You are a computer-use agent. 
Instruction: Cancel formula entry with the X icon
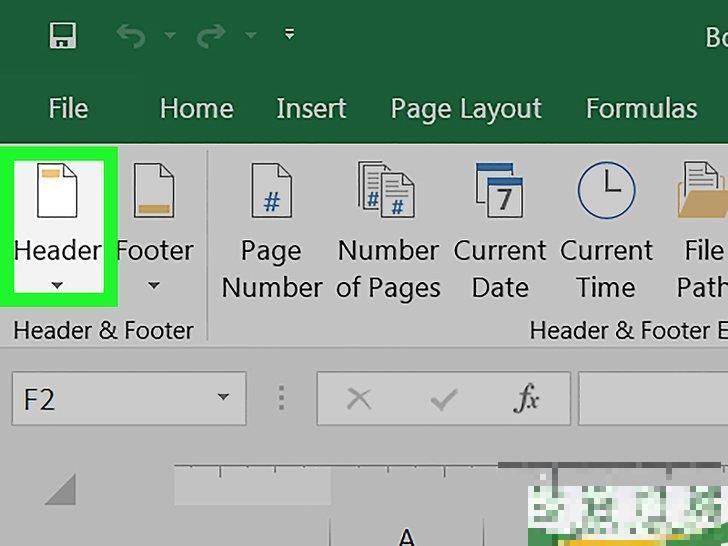[359, 400]
